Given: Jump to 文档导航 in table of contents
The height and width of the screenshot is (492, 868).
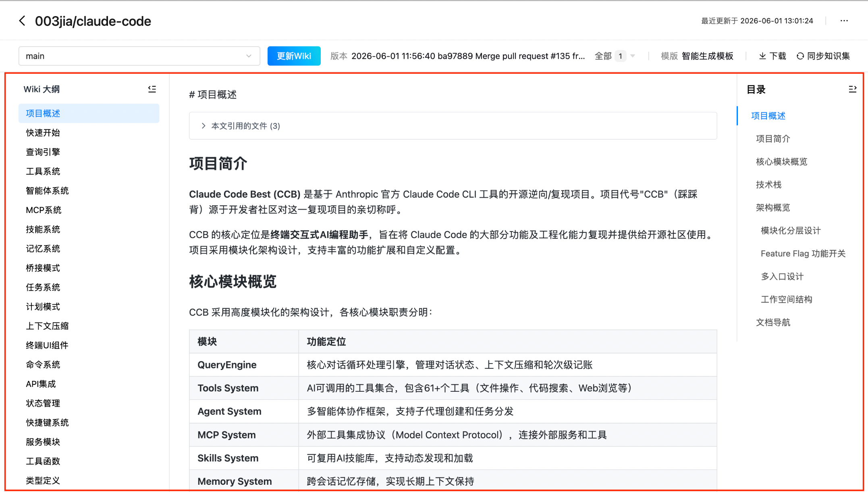Looking at the screenshot, I should pyautogui.click(x=773, y=322).
